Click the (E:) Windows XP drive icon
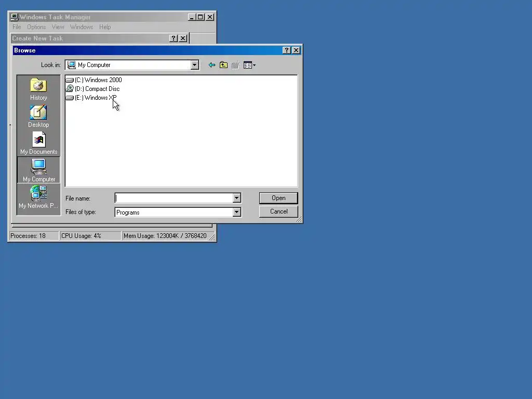This screenshot has width=532, height=399. pos(70,98)
